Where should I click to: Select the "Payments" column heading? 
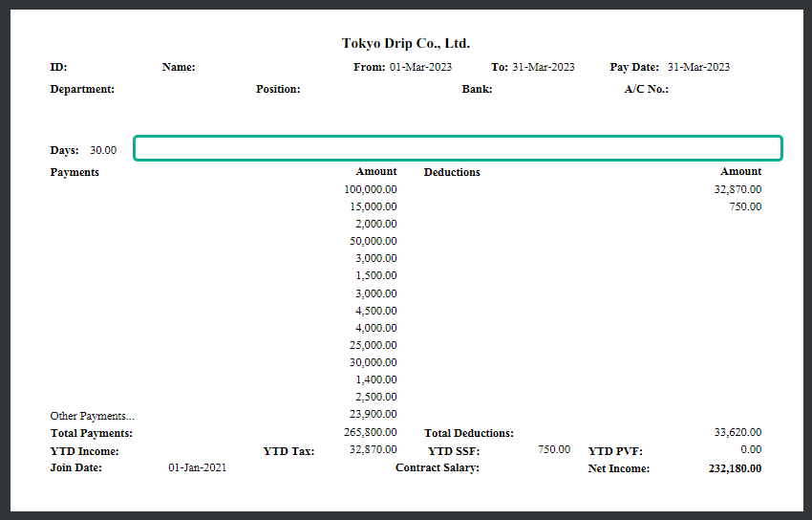coord(75,172)
